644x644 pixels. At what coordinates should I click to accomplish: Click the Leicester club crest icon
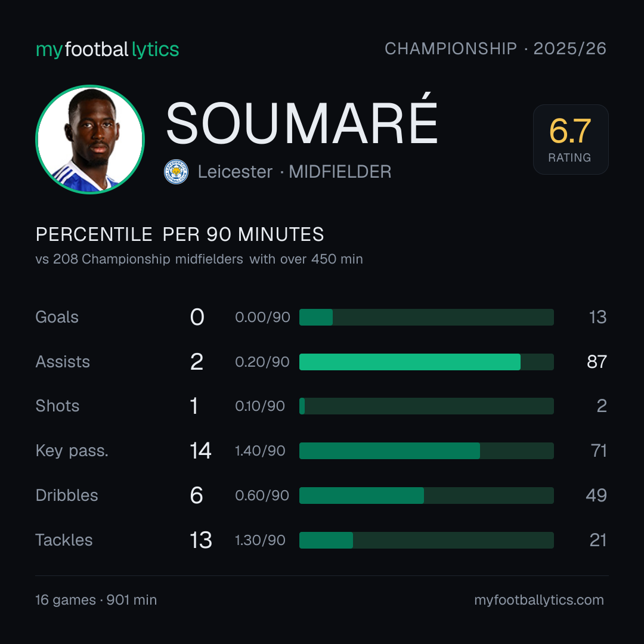176,172
